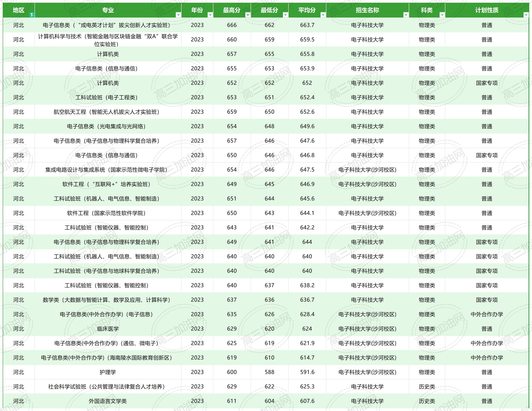Select the 外国语言文学类 major cell

[108, 401]
